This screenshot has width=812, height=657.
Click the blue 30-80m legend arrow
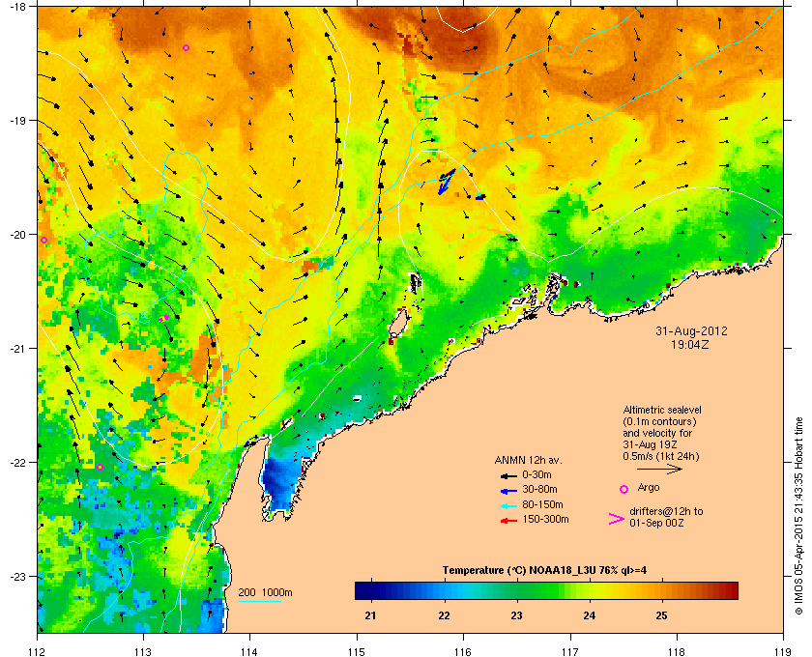click(x=508, y=490)
